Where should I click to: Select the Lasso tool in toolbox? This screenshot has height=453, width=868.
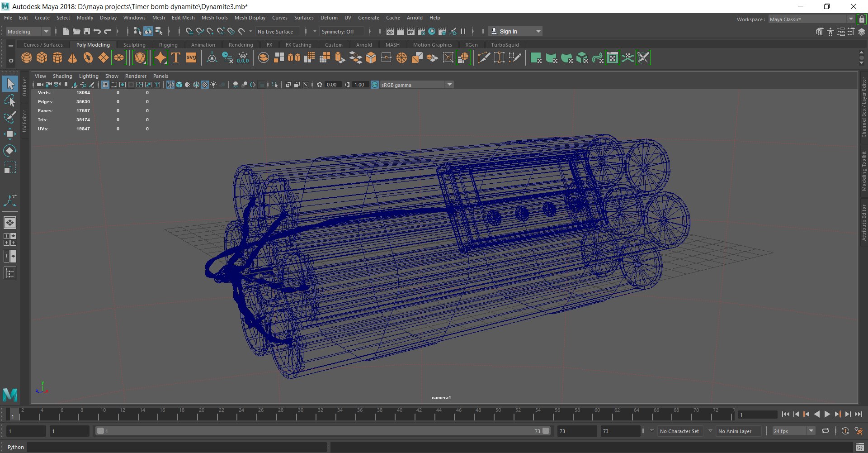(10, 100)
